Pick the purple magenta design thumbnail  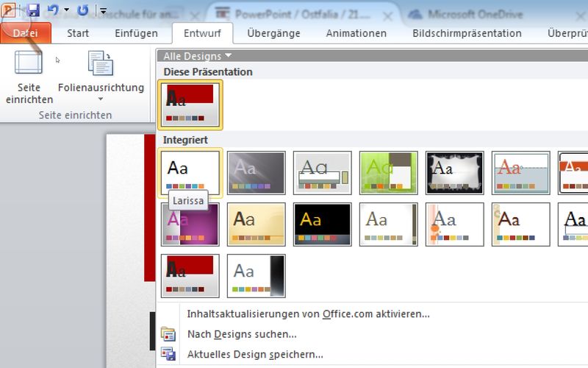coord(190,224)
